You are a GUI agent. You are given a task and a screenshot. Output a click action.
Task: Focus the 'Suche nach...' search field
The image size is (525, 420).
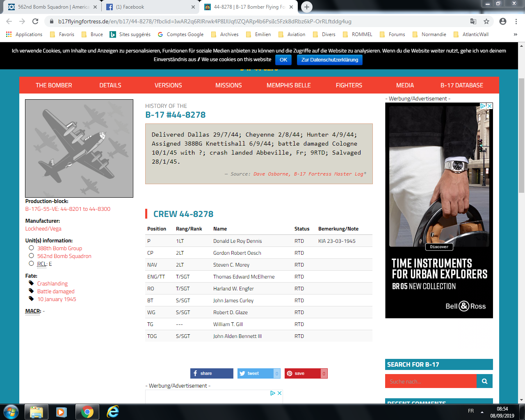tap(431, 381)
